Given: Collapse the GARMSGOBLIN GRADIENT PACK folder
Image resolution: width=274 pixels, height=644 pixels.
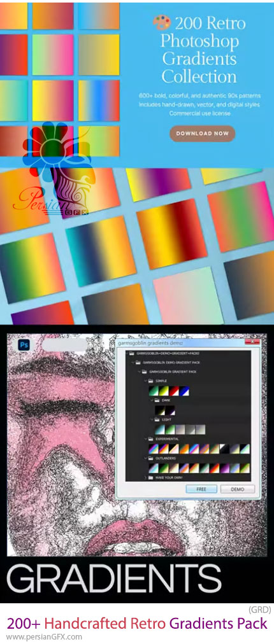Looking at the screenshot, I should (139, 371).
